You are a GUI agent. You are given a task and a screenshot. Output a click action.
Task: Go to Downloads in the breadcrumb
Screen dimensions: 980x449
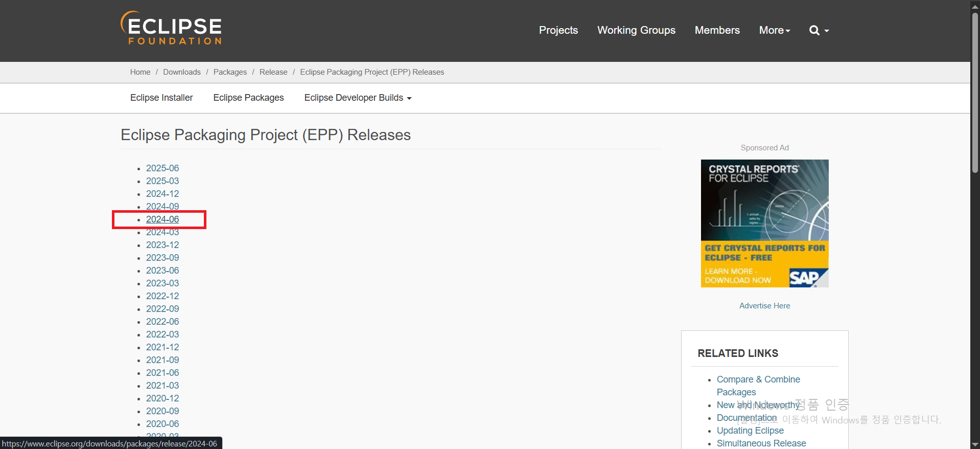coord(182,72)
